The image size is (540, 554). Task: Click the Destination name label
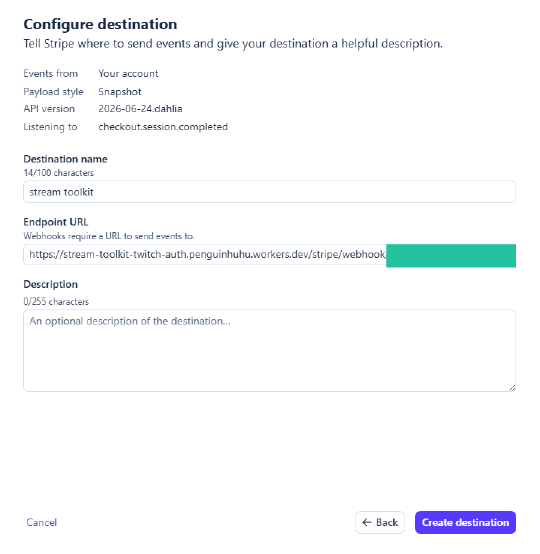65,159
